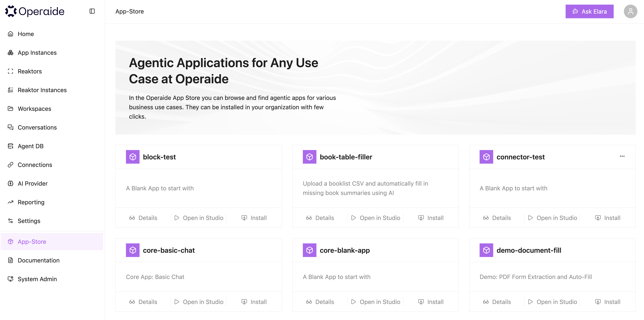Install the connector-test app
644x320 pixels.
point(607,218)
